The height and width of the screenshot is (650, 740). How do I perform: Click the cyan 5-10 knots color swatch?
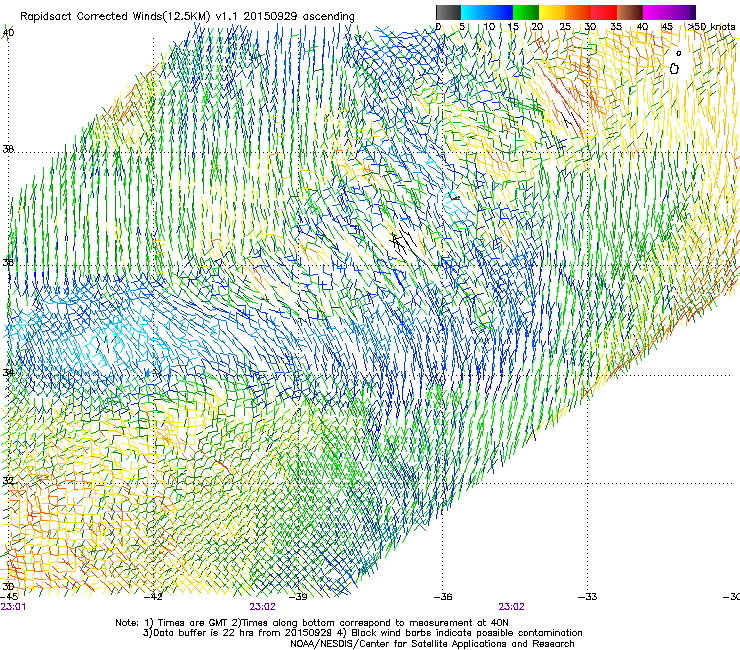[474, 12]
